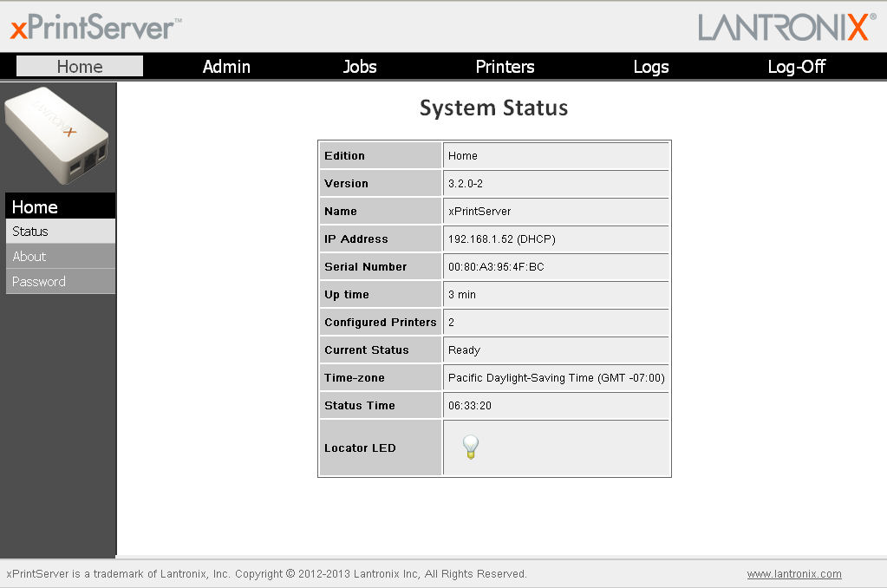The image size is (887, 588).
Task: Click Current Status value Ready
Action: (464, 350)
